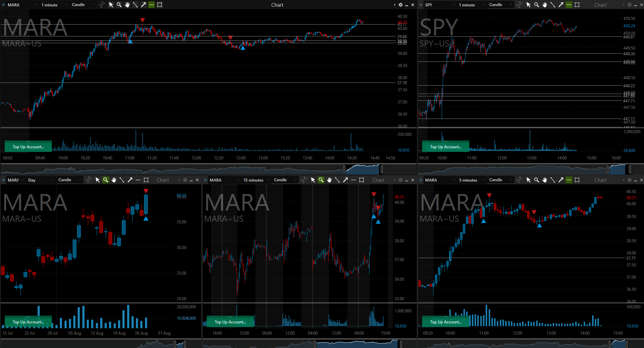Pick the arrow drawing tool in MARA 1 minute chart
This screenshot has height=348, width=644.
(143, 5)
